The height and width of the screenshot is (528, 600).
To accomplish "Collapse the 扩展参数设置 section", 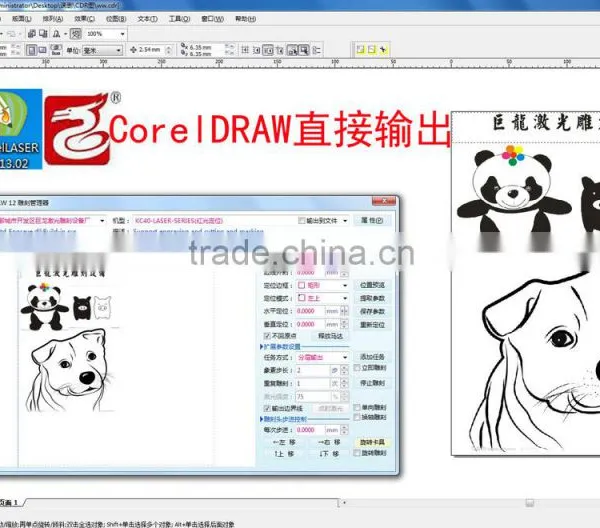I will click(261, 347).
